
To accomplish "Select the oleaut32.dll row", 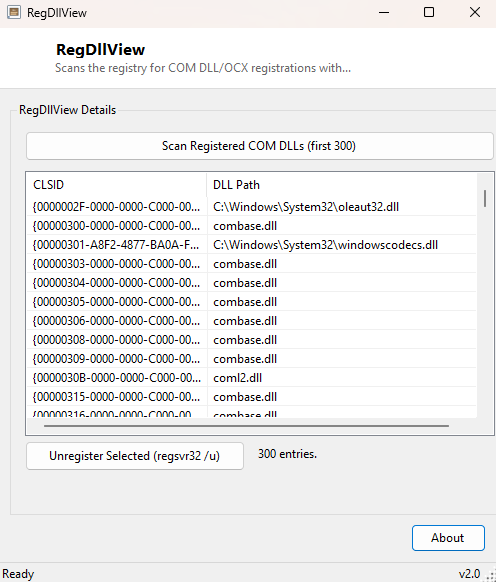I will pos(252,207).
